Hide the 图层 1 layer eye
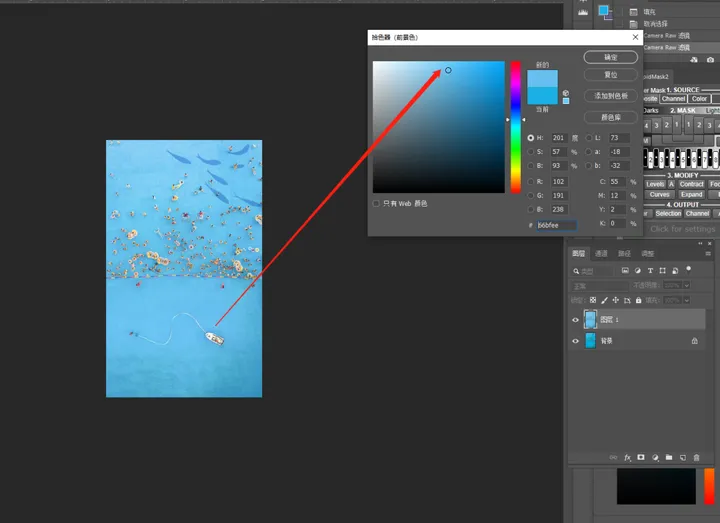 tap(575, 320)
